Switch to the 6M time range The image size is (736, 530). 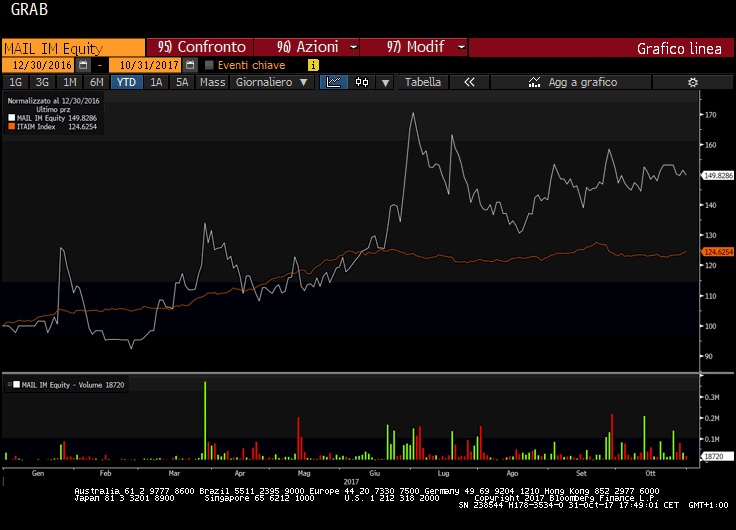click(x=95, y=82)
